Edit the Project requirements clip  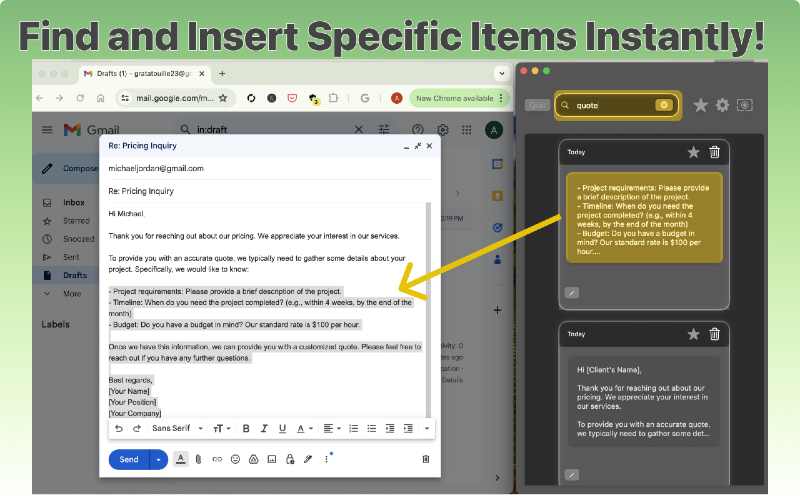pos(572,293)
